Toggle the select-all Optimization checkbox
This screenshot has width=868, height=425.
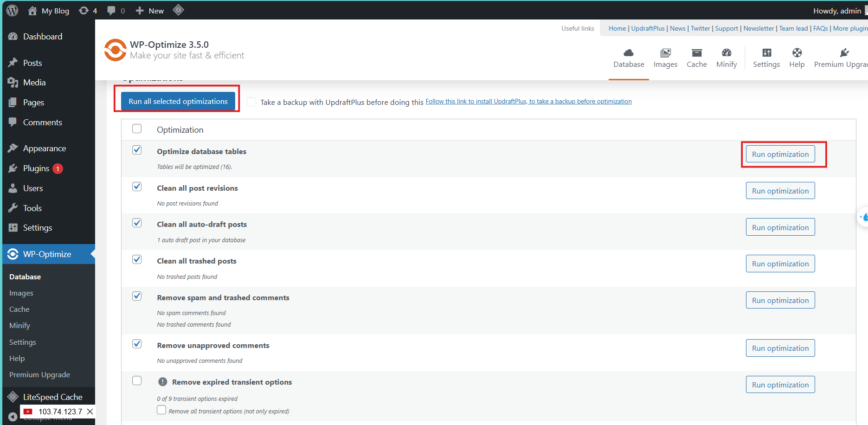pos(137,129)
